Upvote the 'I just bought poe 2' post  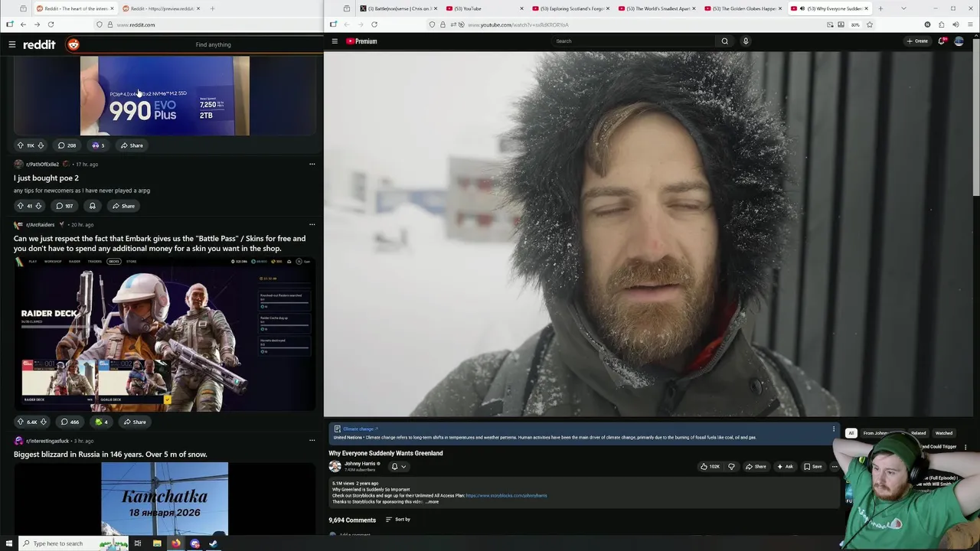point(20,206)
